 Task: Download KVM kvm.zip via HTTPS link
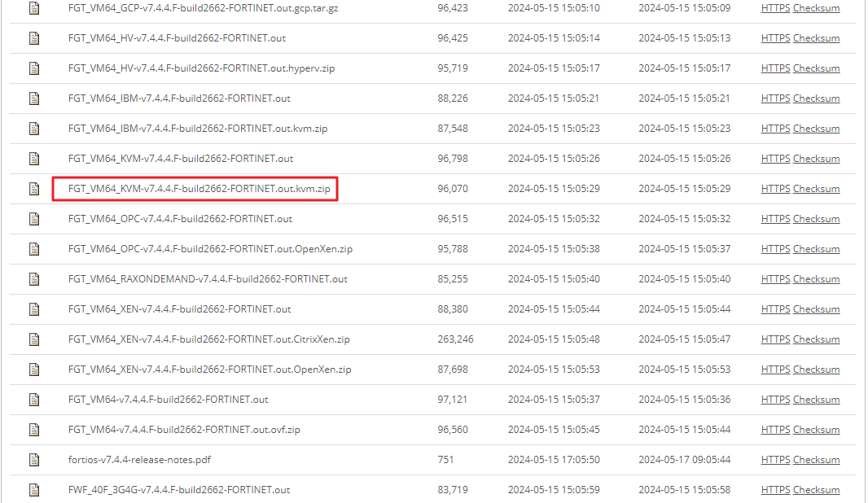pos(775,189)
